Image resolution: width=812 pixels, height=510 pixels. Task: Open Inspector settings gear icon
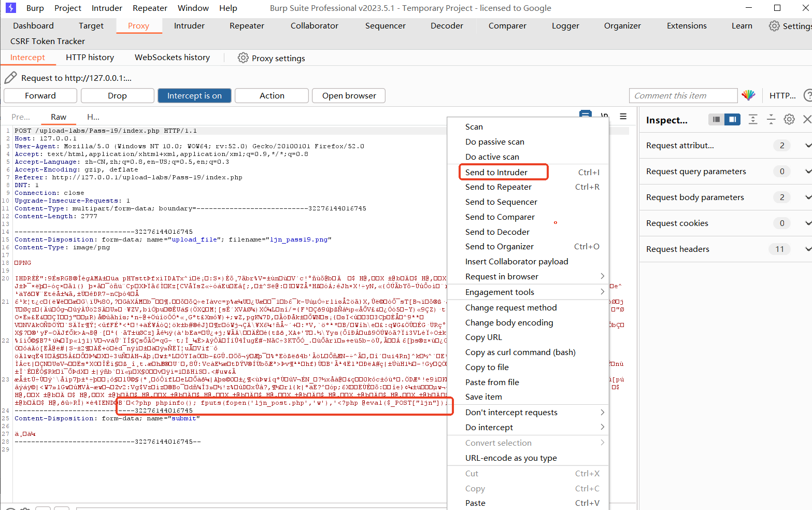[x=789, y=119]
